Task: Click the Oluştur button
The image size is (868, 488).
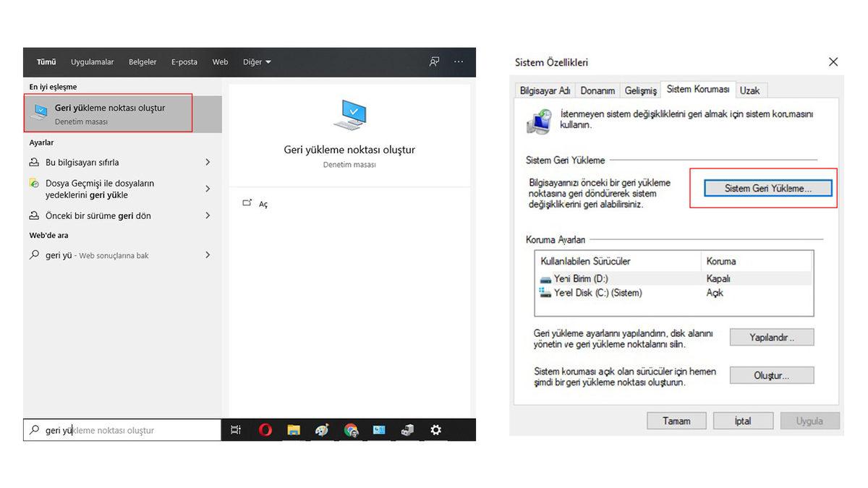Action: tap(771, 375)
